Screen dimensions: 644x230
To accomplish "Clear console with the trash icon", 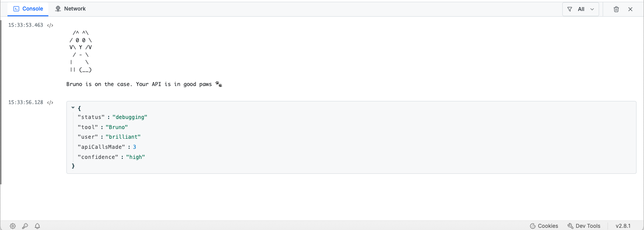I will pos(616,9).
